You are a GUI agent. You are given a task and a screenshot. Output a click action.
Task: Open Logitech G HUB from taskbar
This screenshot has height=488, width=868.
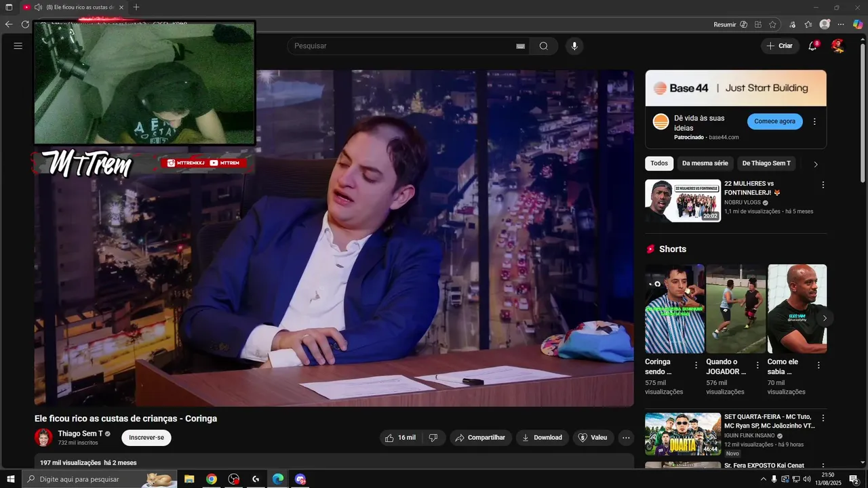coord(256,479)
